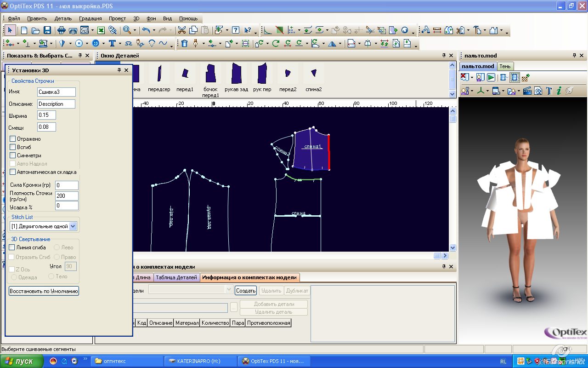588x368 pixels.
Task: Expand the zoom tool dropdown arrow
Action: tap(135, 30)
